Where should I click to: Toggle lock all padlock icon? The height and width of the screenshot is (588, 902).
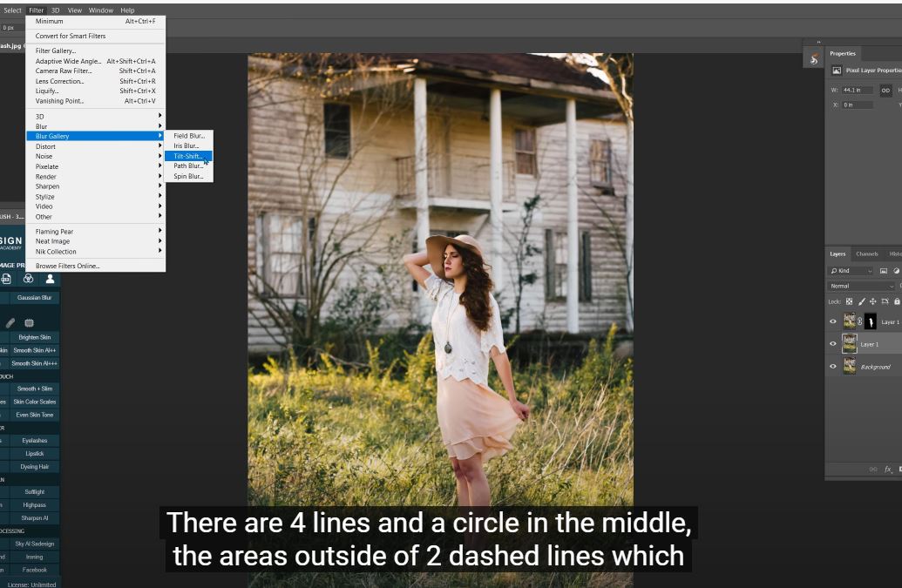[897, 301]
